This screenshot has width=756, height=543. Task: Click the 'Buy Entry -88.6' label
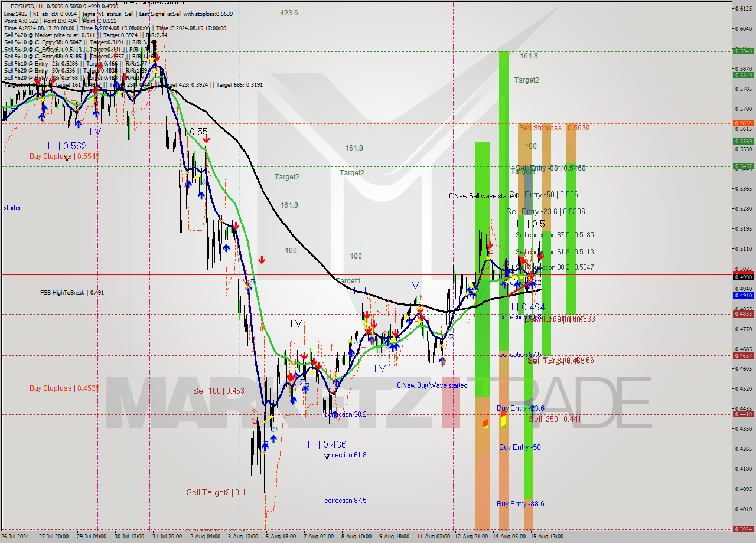pyautogui.click(x=520, y=504)
